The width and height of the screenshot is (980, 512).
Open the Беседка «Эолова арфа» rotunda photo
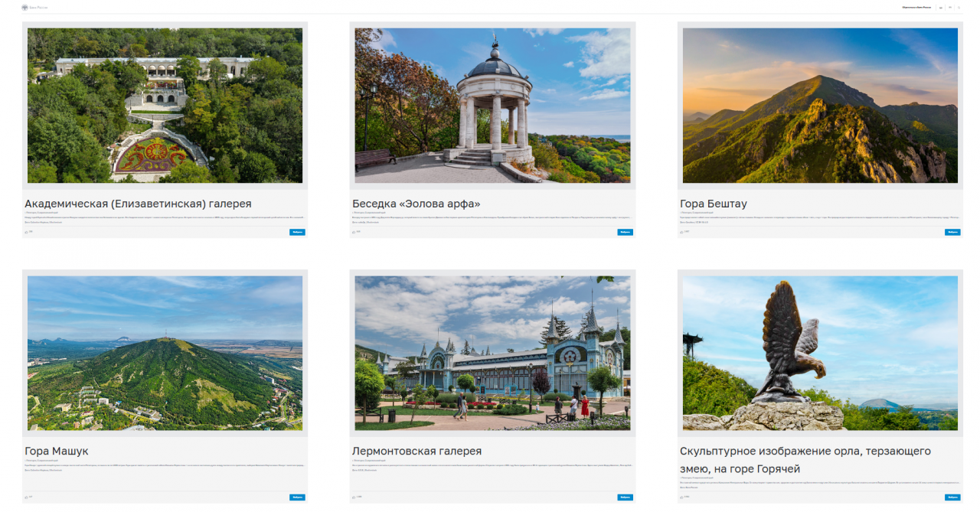[492, 106]
